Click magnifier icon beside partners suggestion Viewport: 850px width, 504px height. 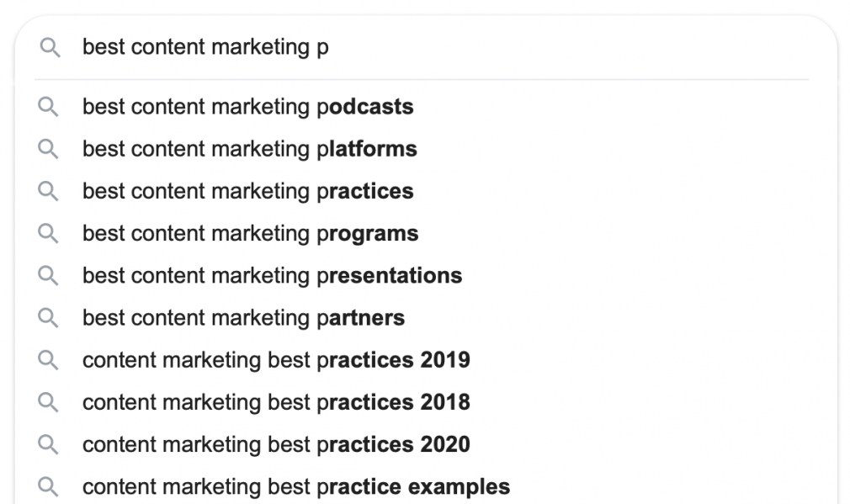tap(48, 318)
